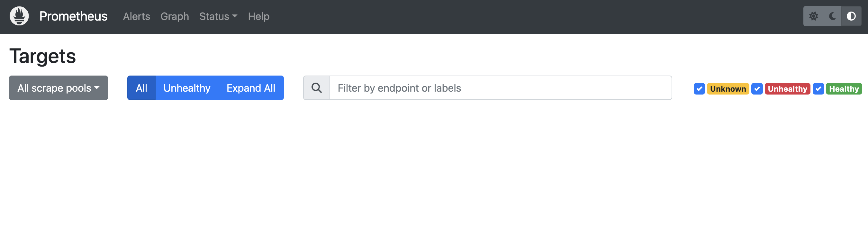Click the Expand All button
868x236 pixels.
pyautogui.click(x=251, y=88)
